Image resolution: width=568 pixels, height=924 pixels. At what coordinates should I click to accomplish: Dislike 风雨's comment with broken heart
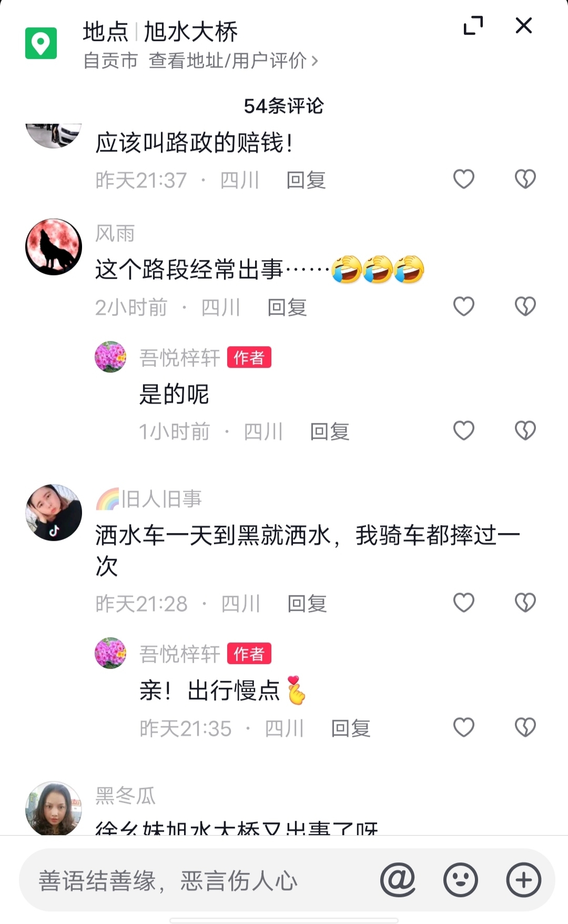pos(525,306)
